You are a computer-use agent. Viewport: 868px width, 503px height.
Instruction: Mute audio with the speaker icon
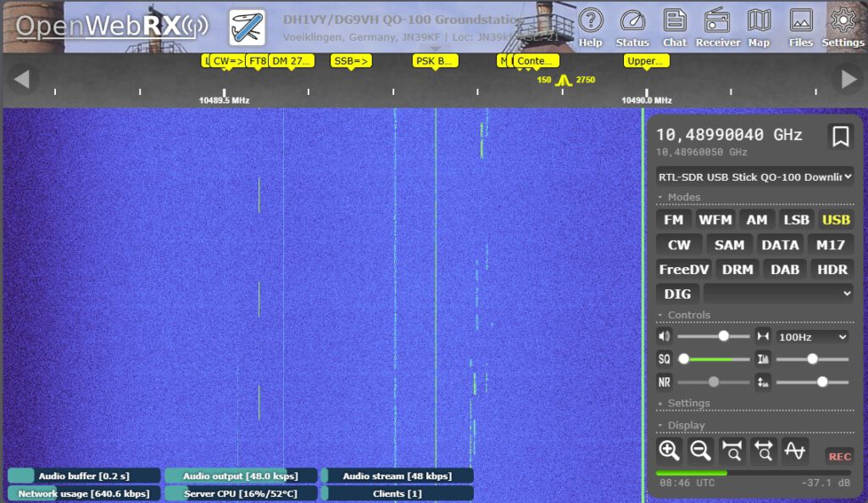coord(664,337)
